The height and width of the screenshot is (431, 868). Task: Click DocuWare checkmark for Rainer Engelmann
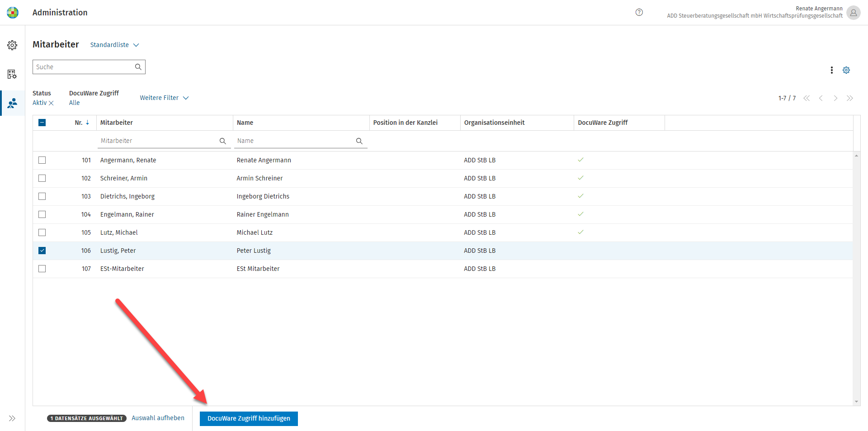[x=580, y=214]
